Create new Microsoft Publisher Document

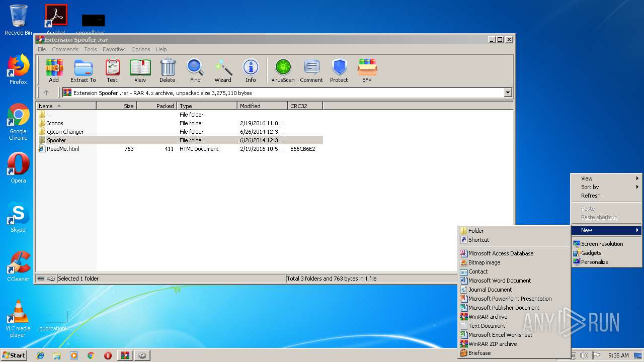(514, 308)
